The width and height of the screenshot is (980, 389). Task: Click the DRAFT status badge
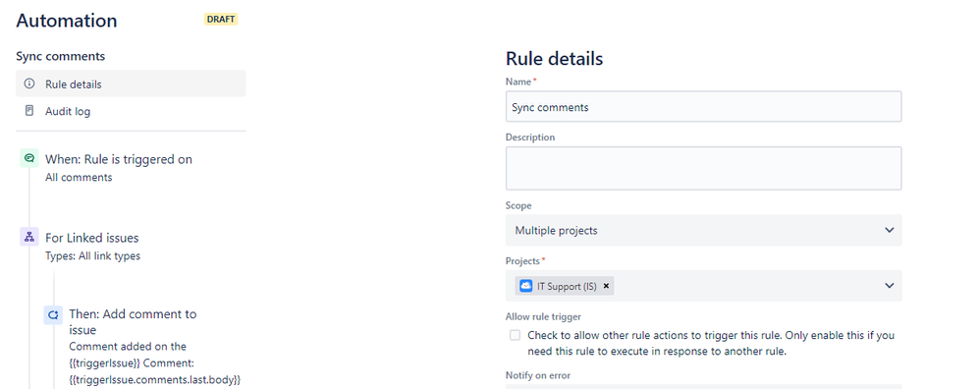(x=221, y=20)
